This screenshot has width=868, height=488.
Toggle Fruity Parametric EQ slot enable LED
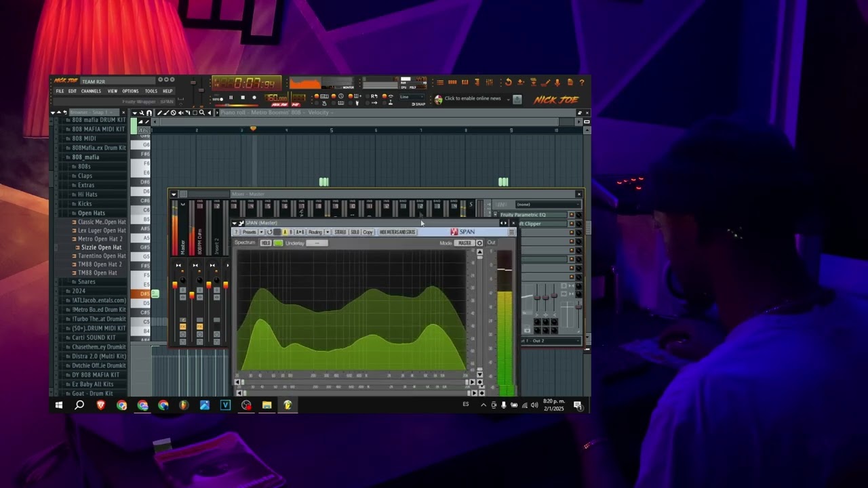571,215
